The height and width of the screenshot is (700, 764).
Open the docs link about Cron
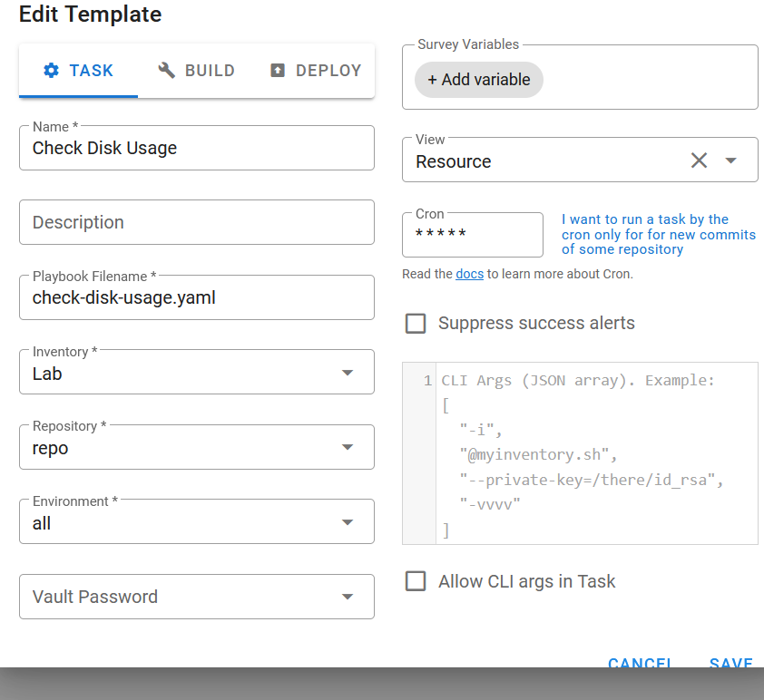(470, 274)
